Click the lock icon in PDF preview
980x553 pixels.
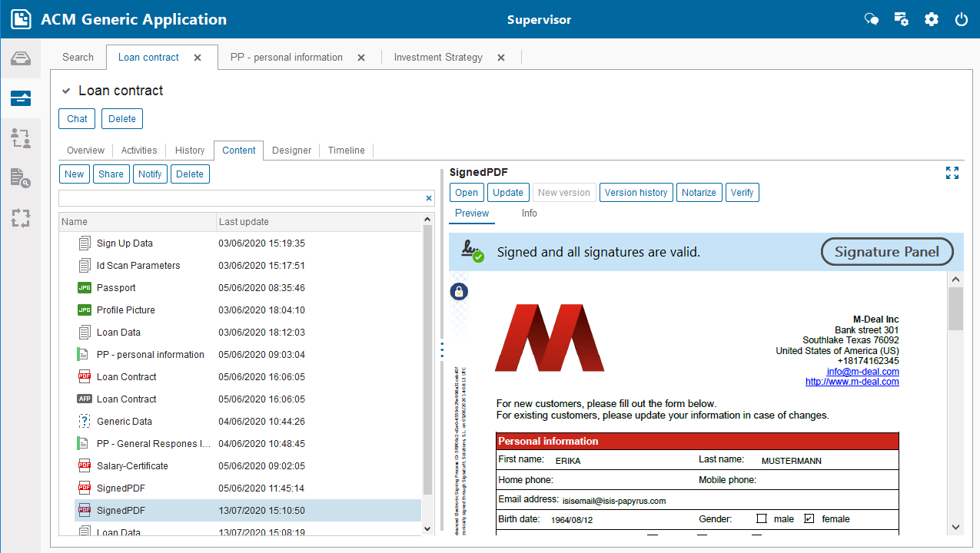[459, 291]
